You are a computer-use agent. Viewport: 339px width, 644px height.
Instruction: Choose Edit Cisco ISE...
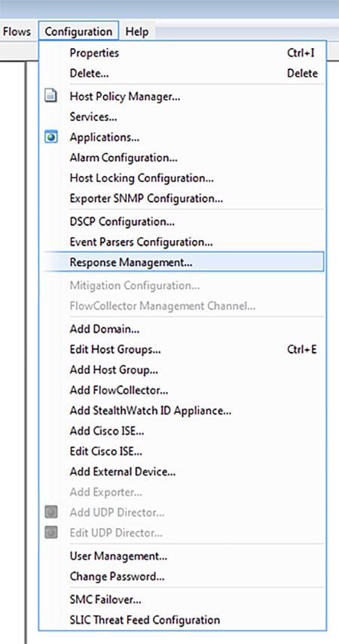(x=183, y=451)
